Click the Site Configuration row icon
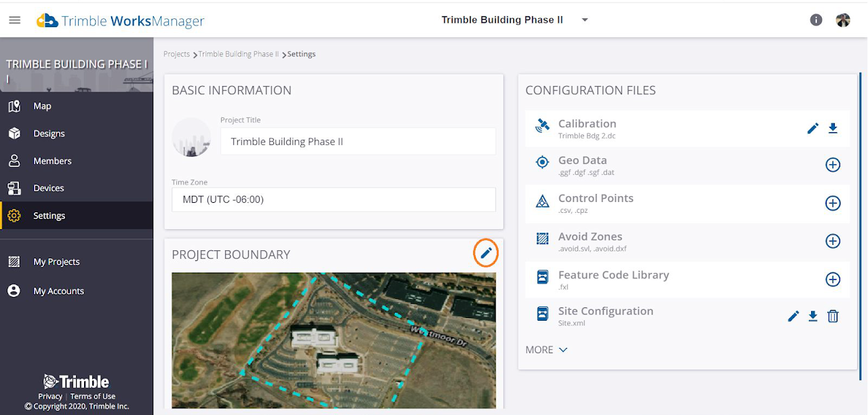This screenshot has width=868, height=415. pos(542,314)
